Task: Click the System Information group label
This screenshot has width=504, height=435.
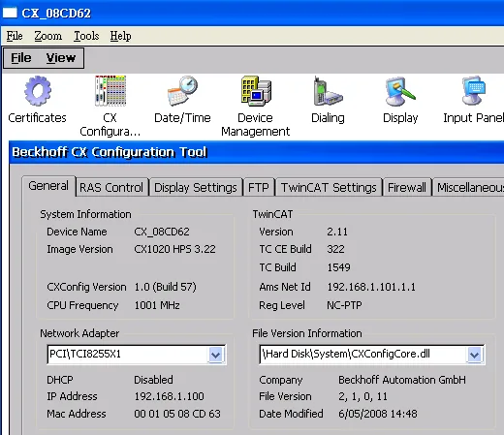Action: 85,214
